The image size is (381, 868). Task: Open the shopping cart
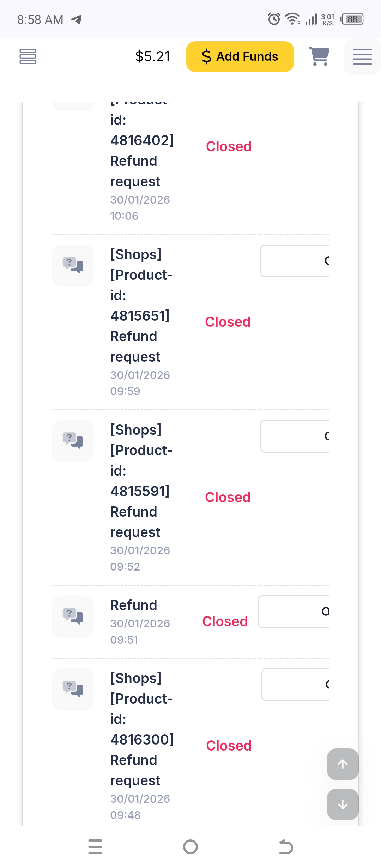pyautogui.click(x=319, y=56)
